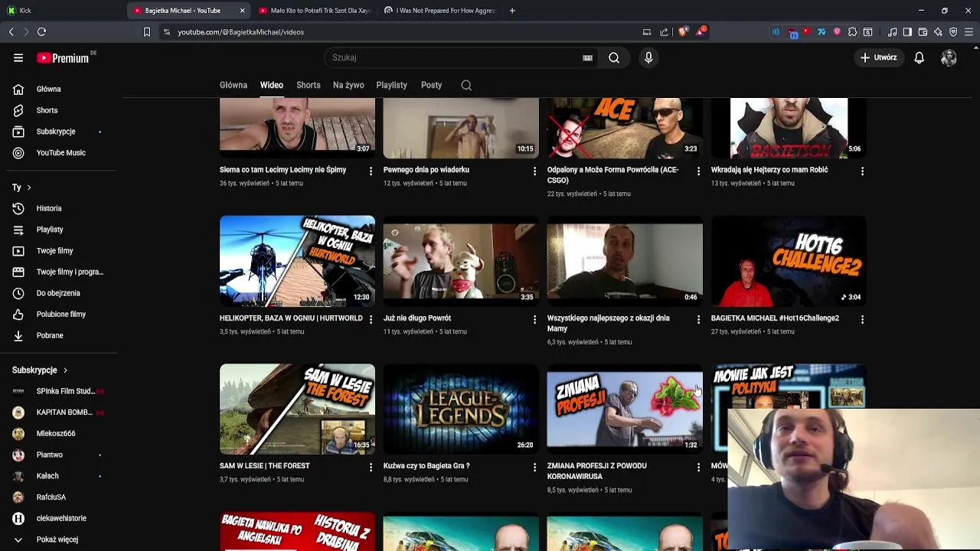Screen dimensions: 980x551
Task: Open options for 'Wkradają się Hejterzy' video
Action: click(x=862, y=171)
